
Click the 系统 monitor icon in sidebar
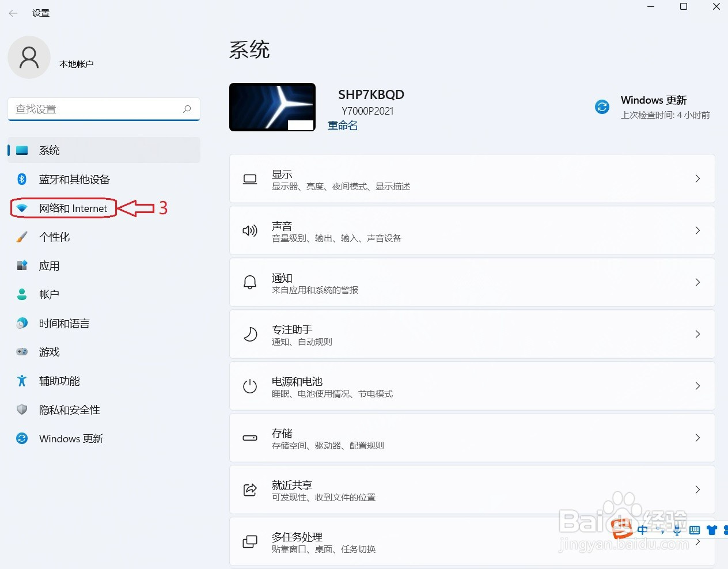22,150
